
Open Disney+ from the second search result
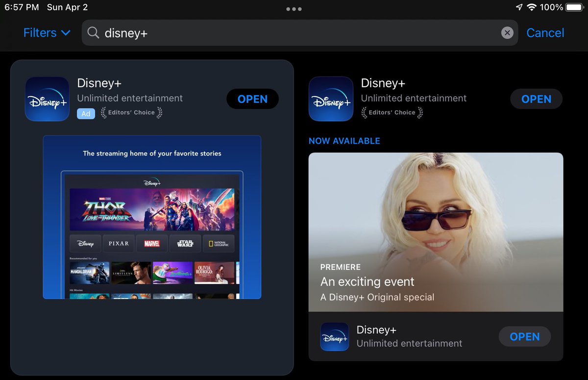536,99
